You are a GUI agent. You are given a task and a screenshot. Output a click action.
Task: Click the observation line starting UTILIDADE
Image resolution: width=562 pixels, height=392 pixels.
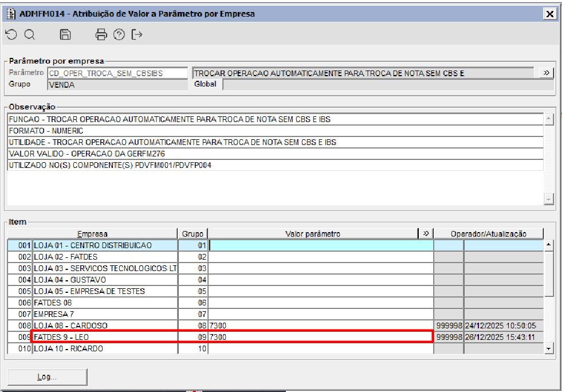click(275, 142)
